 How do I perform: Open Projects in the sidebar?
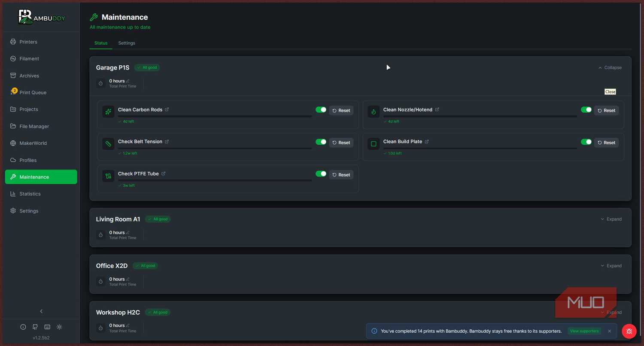click(41, 109)
